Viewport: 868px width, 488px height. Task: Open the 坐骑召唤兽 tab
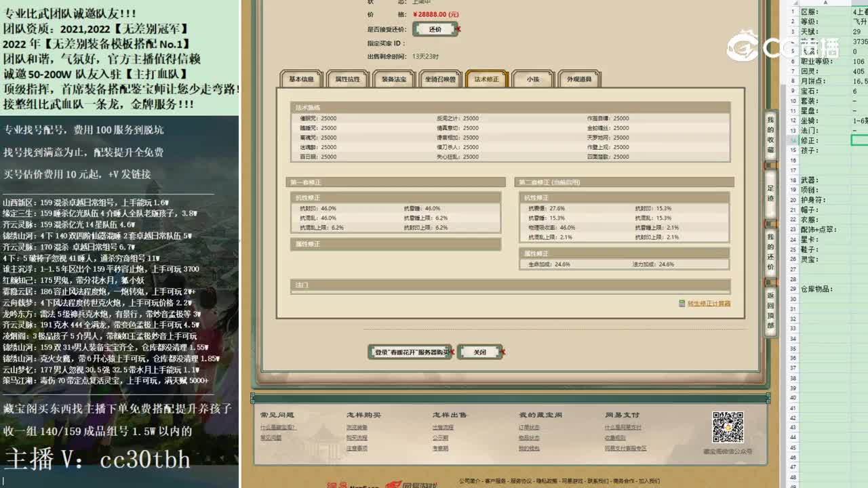440,79
